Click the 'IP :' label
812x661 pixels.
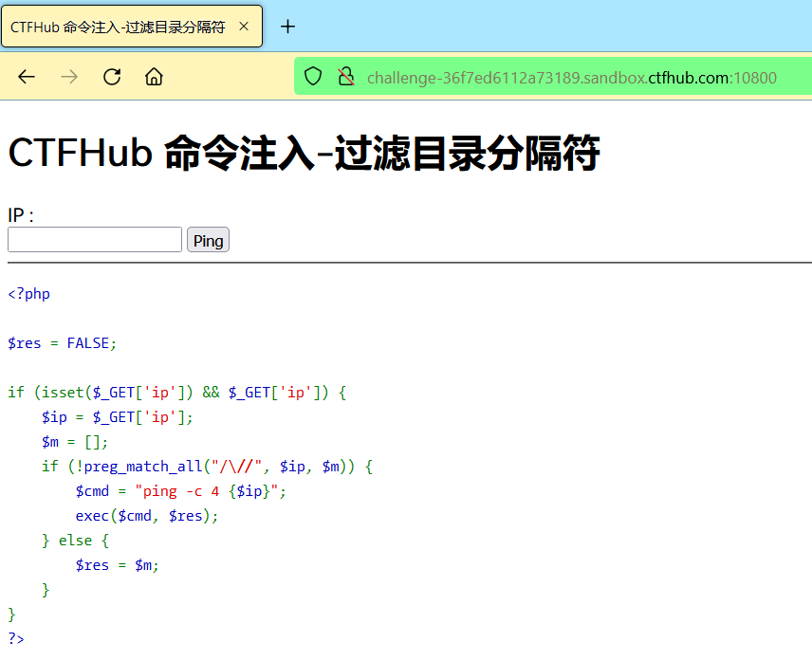tap(21, 215)
